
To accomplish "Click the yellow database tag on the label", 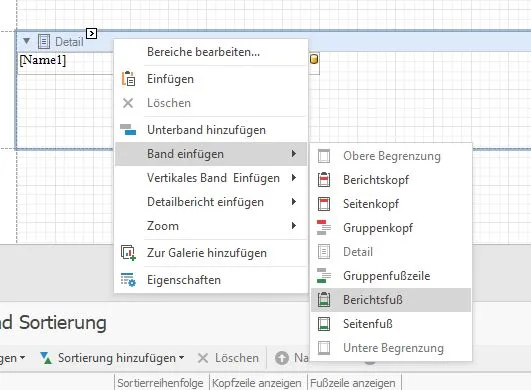I will (314, 59).
